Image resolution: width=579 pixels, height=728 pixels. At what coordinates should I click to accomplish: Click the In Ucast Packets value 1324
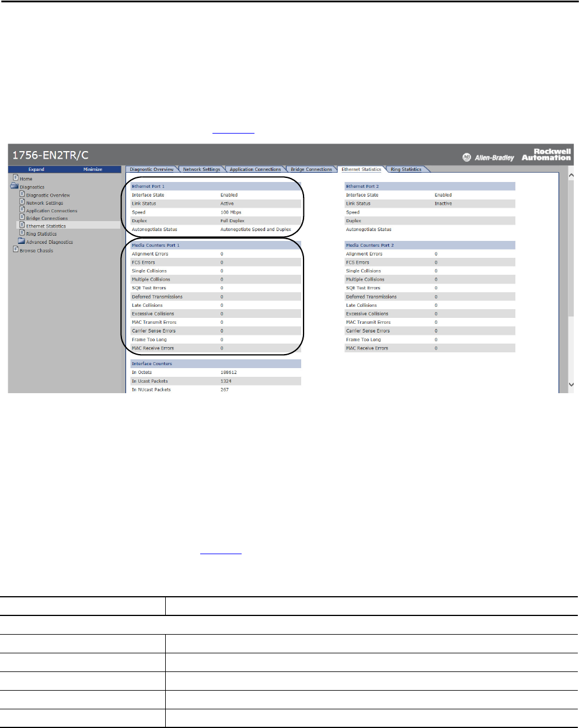pos(226,381)
